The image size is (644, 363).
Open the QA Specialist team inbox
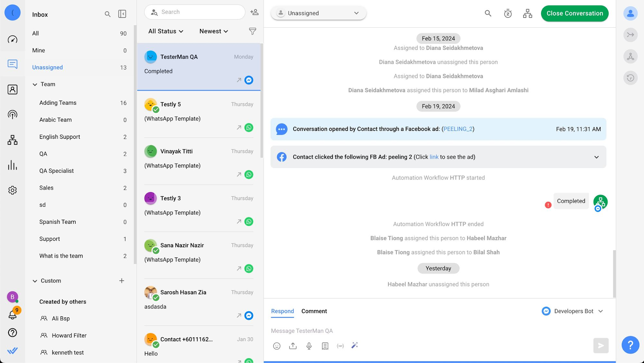tap(79, 171)
